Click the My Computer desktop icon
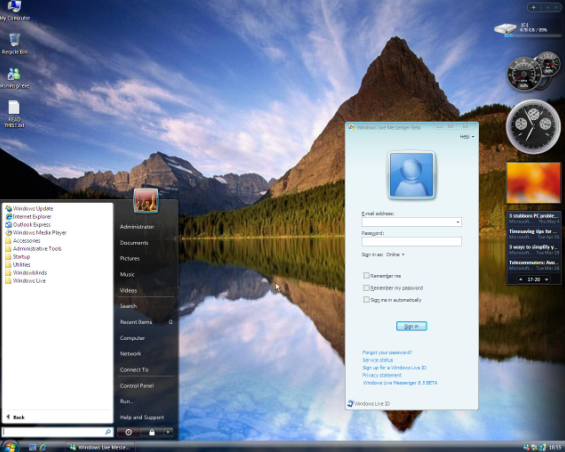565x452 pixels. pos(14,10)
